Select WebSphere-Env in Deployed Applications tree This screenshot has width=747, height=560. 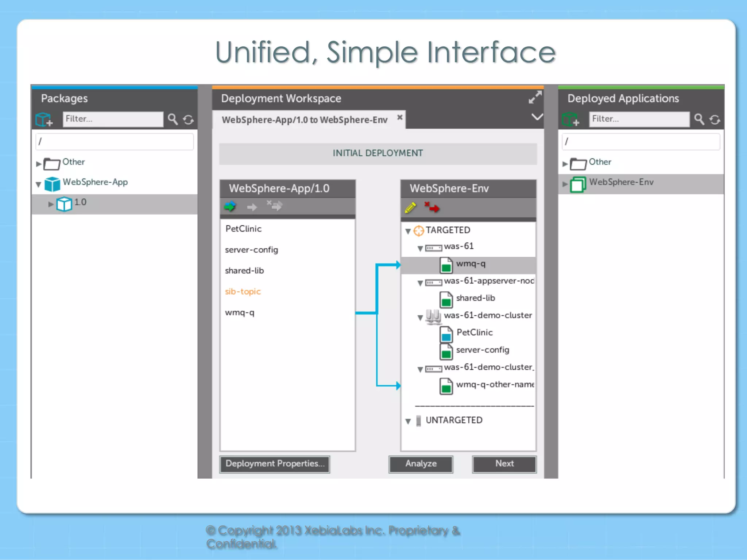click(621, 182)
